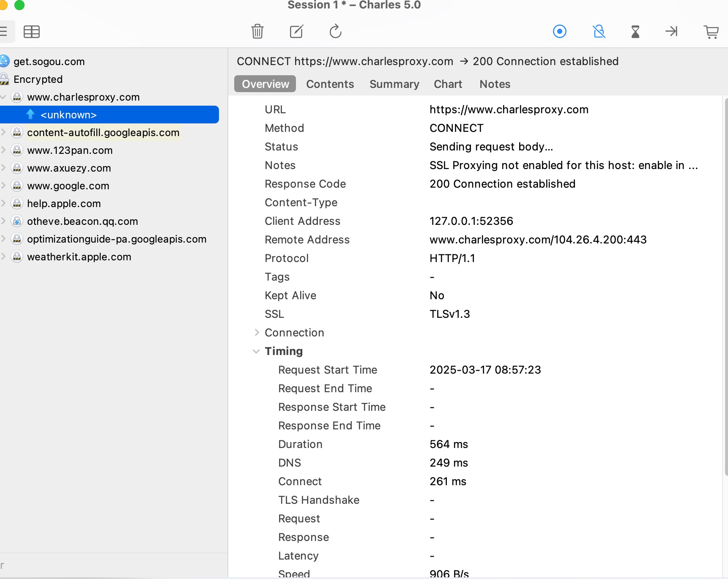This screenshot has width=728, height=579.
Task: Open the Overview tab
Action: point(265,84)
